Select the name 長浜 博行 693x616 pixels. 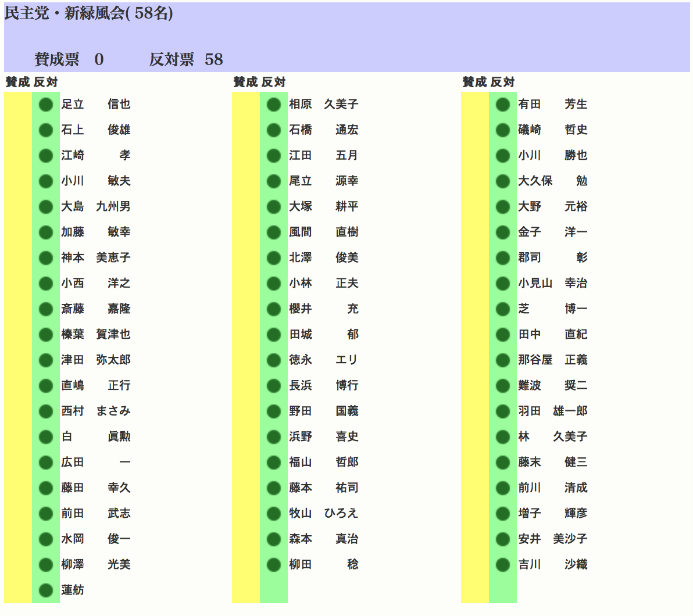click(324, 386)
